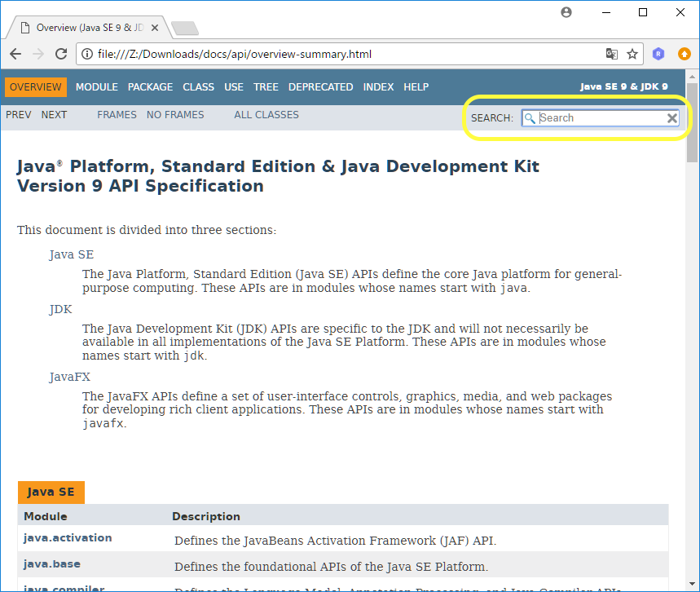Screen dimensions: 700x592
Task: Open the USE navigation item
Action: click(x=234, y=87)
